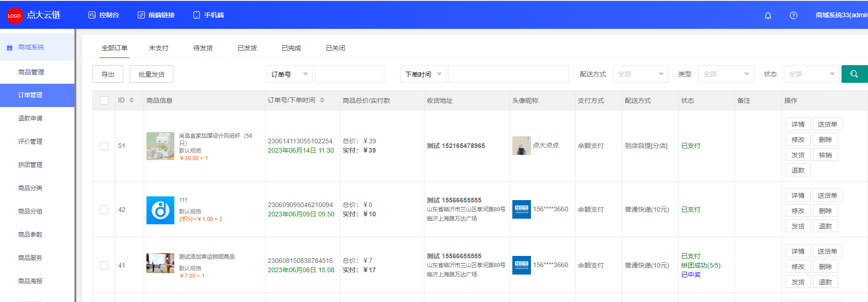The width and height of the screenshot is (868, 302).
Task: Open 拼团管理 in sidebar
Action: click(37, 165)
